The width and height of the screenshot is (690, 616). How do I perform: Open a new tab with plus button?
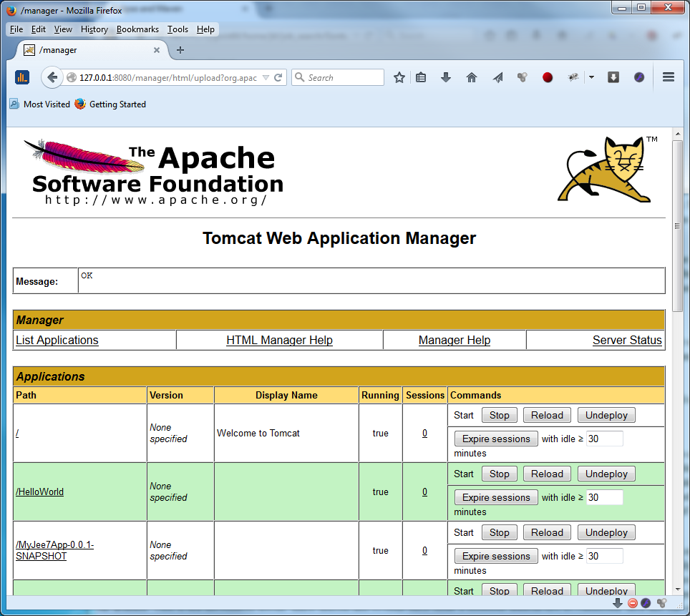click(x=180, y=50)
